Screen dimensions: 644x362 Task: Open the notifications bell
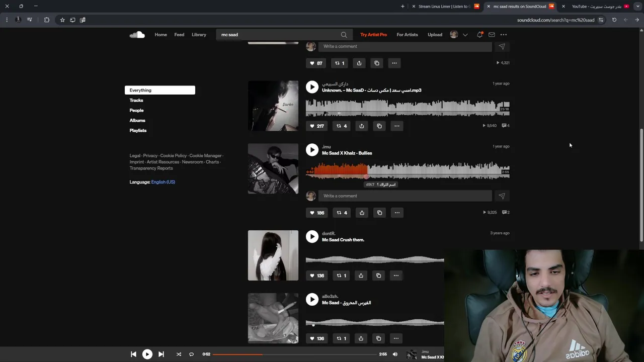[x=479, y=35]
